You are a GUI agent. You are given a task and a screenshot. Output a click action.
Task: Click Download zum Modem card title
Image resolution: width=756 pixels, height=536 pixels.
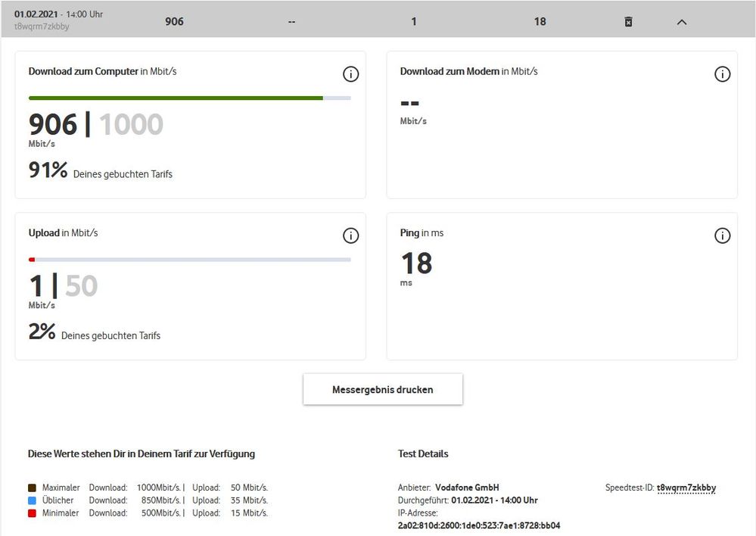tap(468, 71)
